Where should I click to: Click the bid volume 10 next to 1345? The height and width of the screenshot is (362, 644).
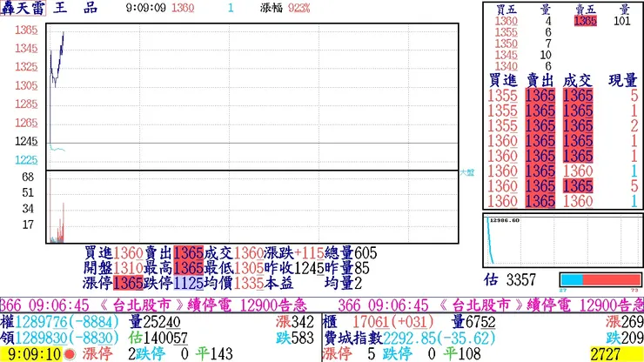[x=546, y=55]
